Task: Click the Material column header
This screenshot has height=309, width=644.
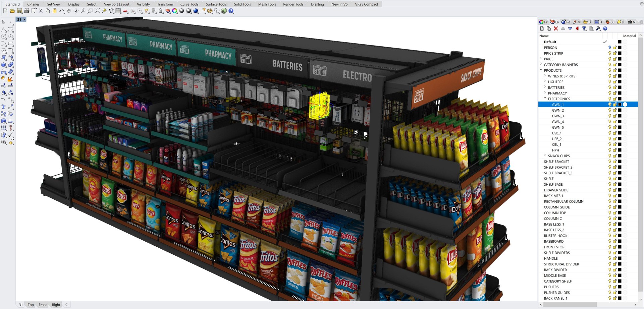Action: point(629,36)
